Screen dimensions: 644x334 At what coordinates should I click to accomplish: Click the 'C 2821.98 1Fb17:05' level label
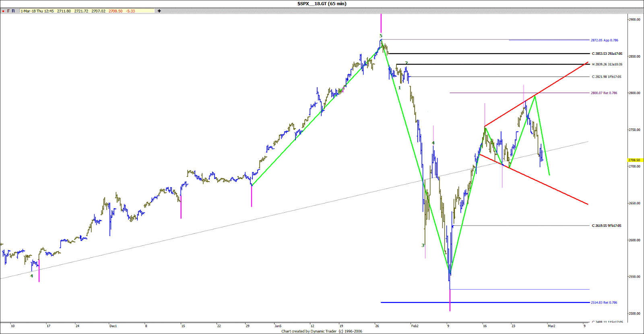pyautogui.click(x=607, y=77)
